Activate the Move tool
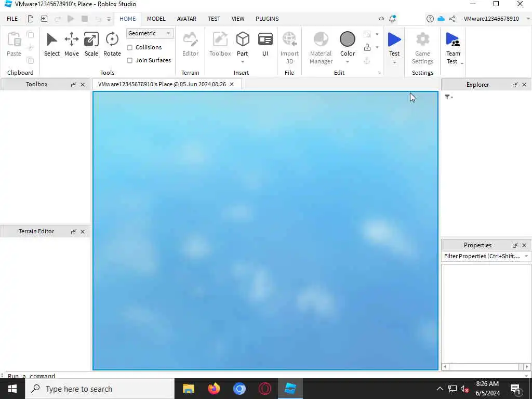This screenshot has height=399, width=532. tap(72, 45)
